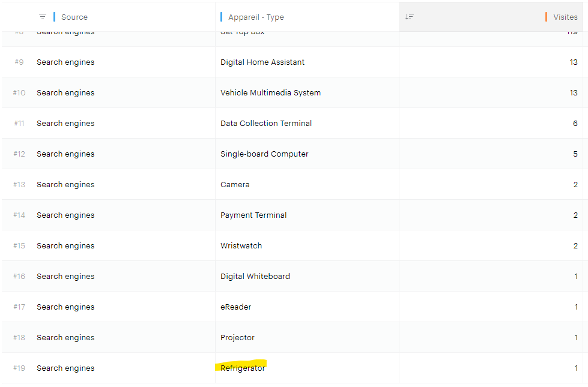The image size is (588, 387).
Task: Click rank number #11
Action: point(19,123)
